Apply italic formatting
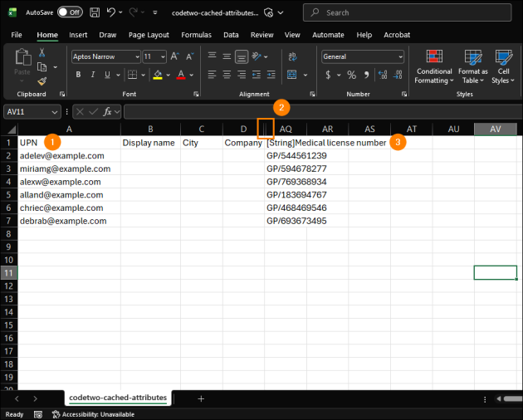This screenshot has height=420, width=523. [93, 75]
